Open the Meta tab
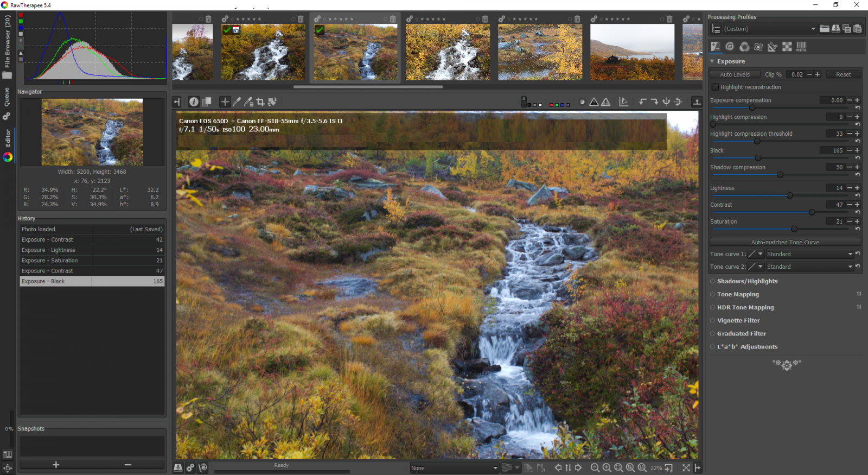Viewport: 868px width, 475px height. coord(801,47)
